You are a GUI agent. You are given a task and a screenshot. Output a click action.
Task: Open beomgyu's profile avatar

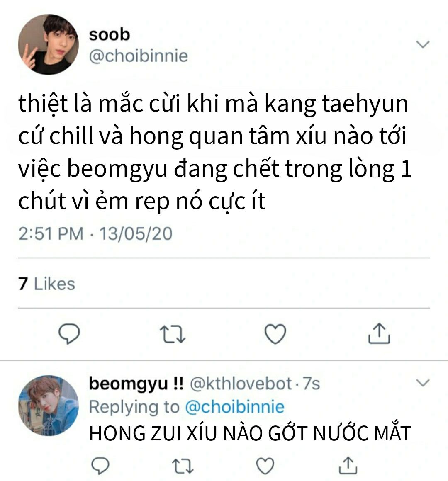click(49, 406)
